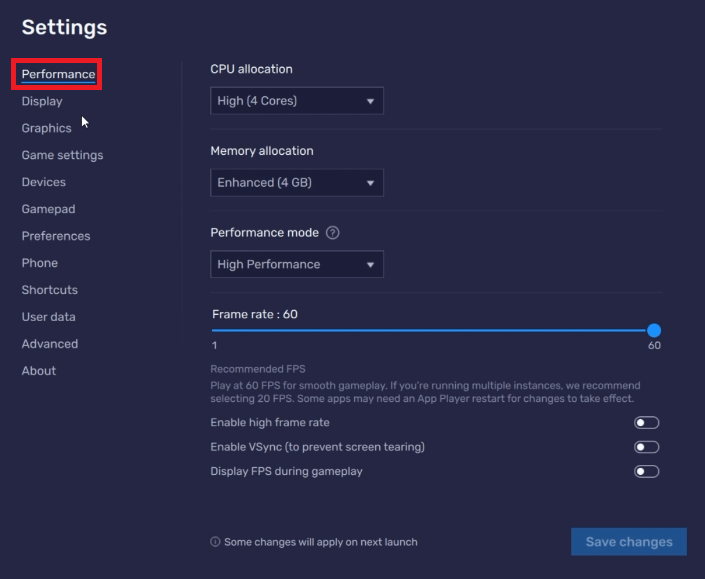This screenshot has width=705, height=579.
Task: Toggle Enable VSync switch
Action: [646, 447]
